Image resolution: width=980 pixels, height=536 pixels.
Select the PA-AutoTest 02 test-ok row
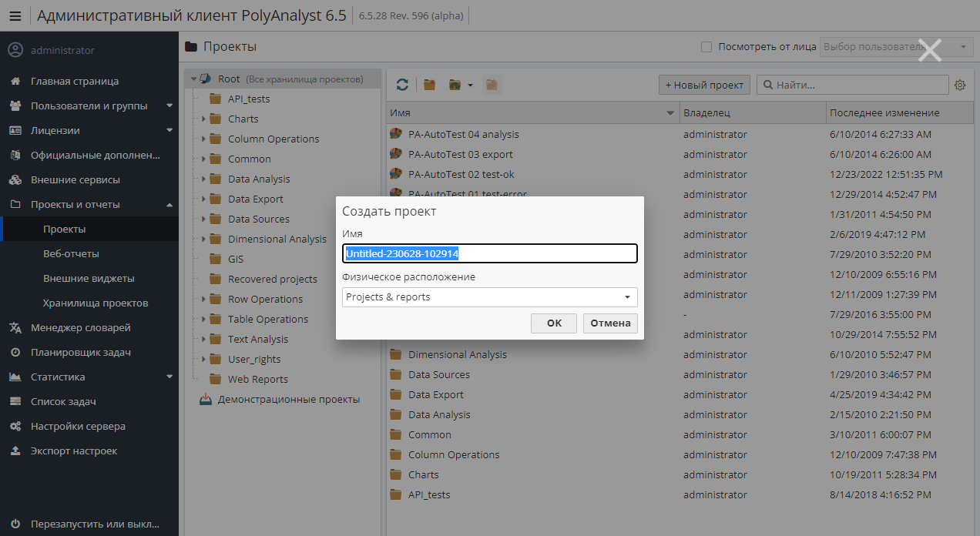(680, 174)
